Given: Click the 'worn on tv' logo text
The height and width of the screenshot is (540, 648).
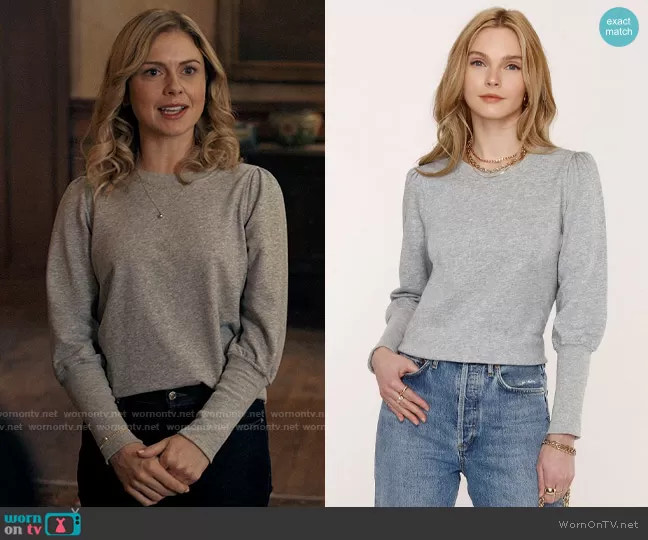Looking at the screenshot, I should point(24,522).
